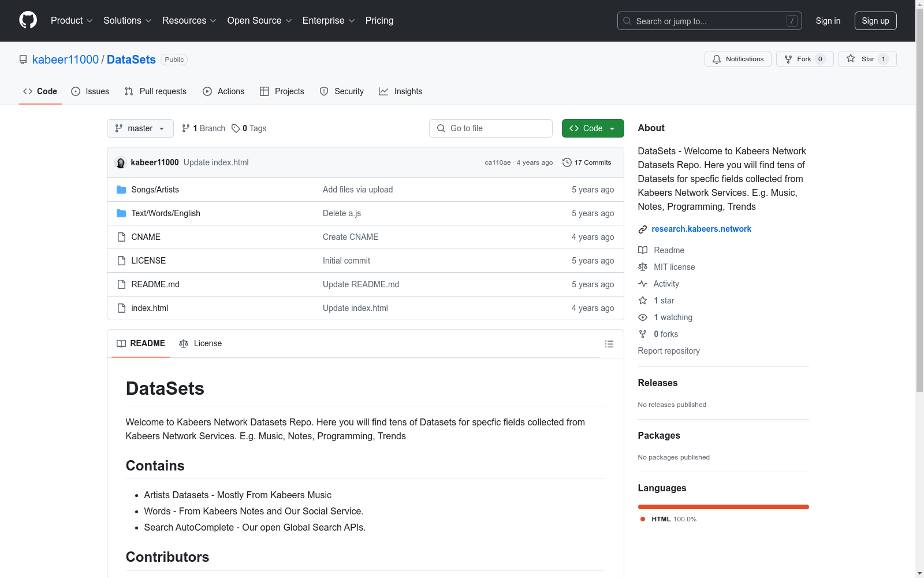Open the research.kabeers.network link

point(702,229)
